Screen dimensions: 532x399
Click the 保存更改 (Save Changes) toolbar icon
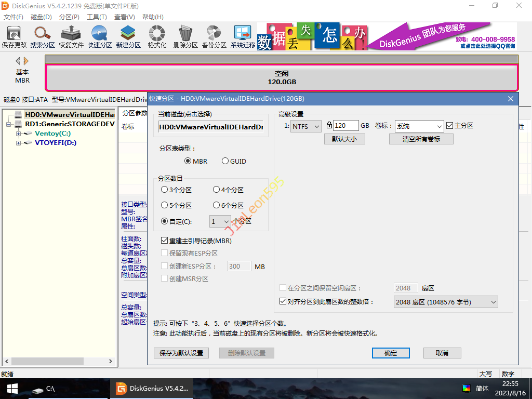coord(14,37)
